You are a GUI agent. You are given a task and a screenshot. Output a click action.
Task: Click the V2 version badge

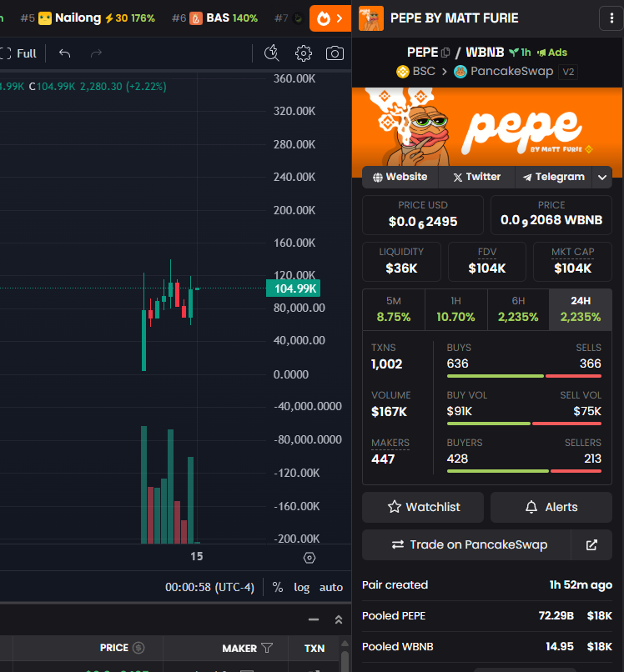point(568,72)
